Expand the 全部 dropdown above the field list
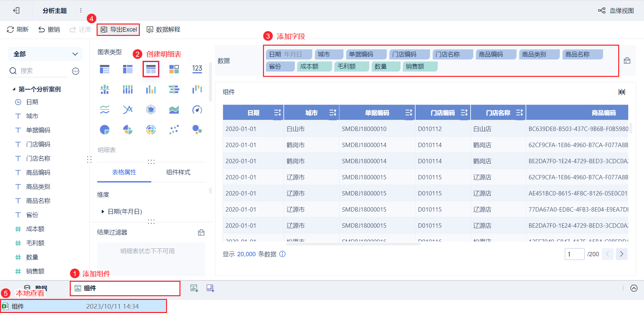 coord(45,54)
